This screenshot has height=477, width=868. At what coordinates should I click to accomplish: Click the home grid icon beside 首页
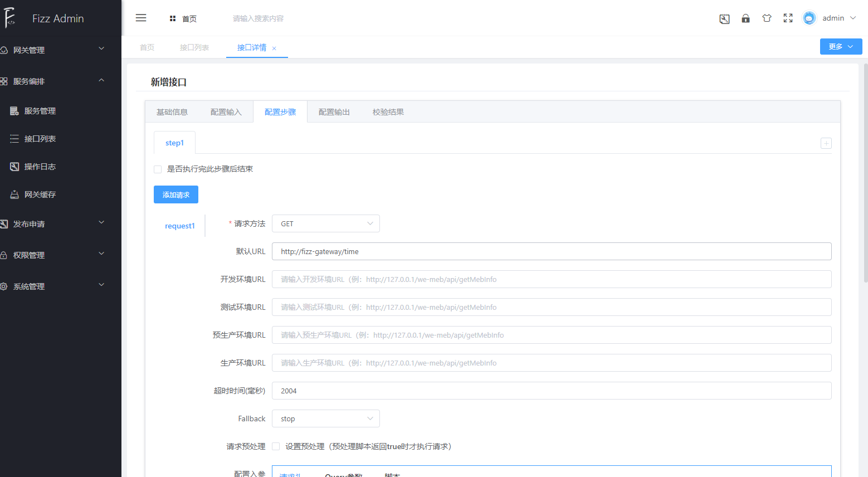(172, 18)
